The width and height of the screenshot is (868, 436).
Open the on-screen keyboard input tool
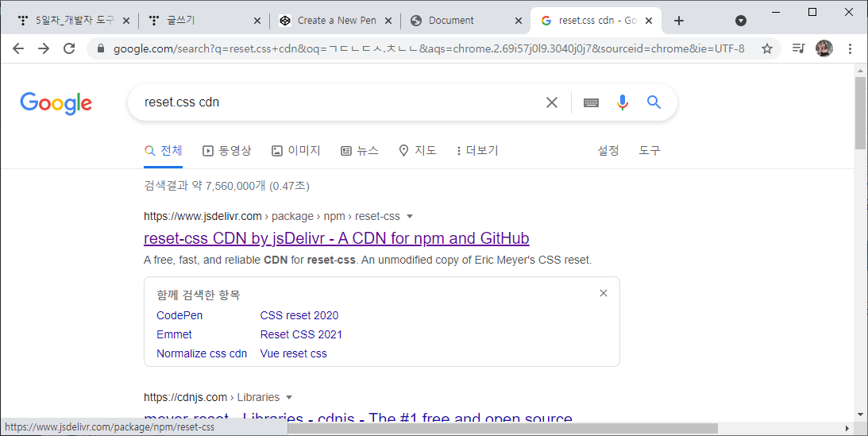(x=591, y=102)
